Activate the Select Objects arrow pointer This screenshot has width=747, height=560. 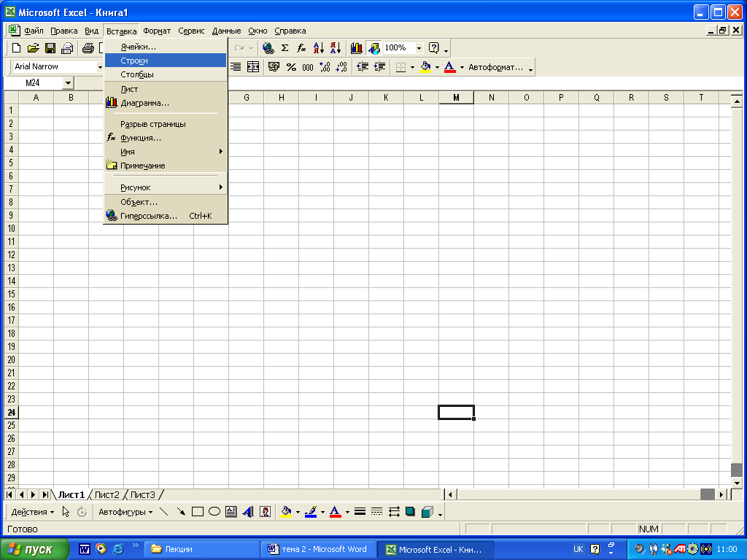[66, 513]
